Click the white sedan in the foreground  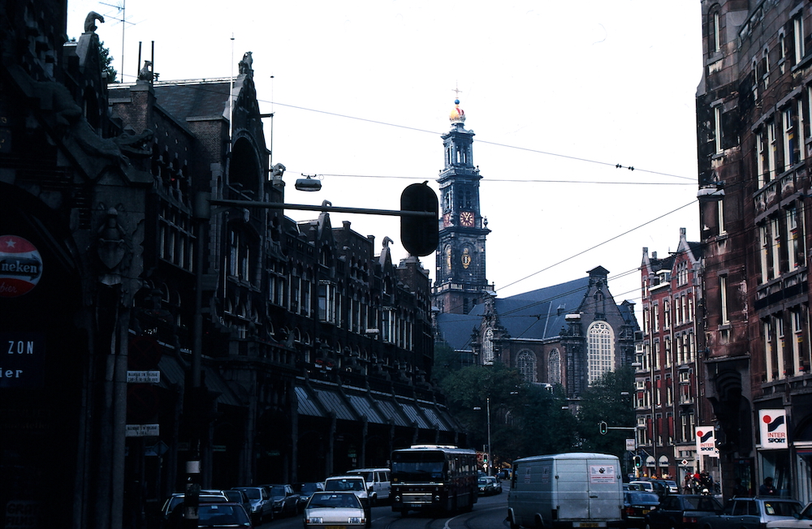335,509
